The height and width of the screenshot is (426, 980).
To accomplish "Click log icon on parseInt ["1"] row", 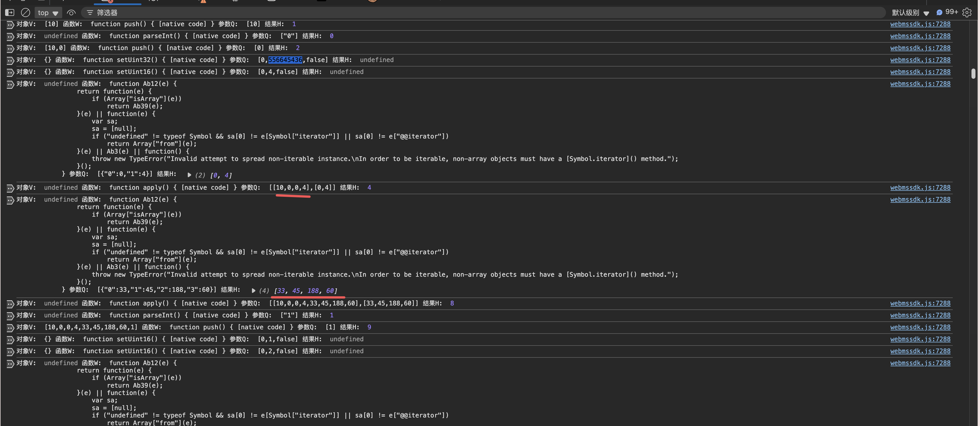I will point(10,316).
